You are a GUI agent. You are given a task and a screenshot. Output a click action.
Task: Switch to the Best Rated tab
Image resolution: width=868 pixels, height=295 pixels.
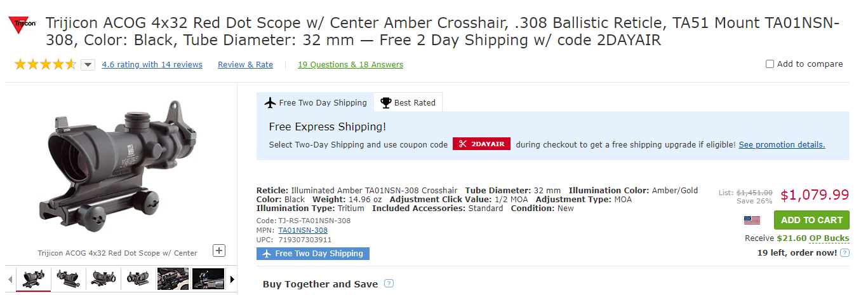408,102
